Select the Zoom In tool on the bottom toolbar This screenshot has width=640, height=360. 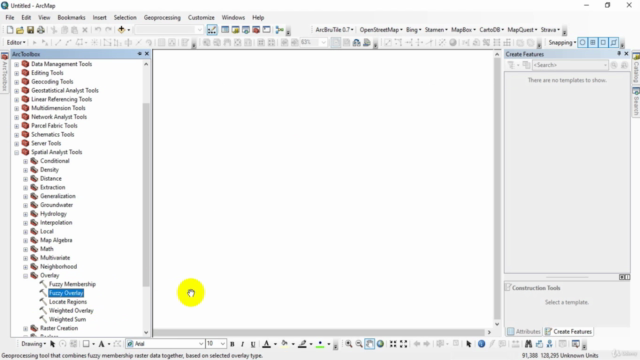point(349,344)
